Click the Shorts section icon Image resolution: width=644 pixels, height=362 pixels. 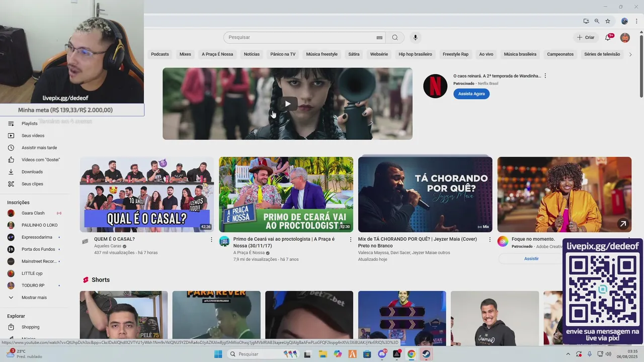point(86,280)
